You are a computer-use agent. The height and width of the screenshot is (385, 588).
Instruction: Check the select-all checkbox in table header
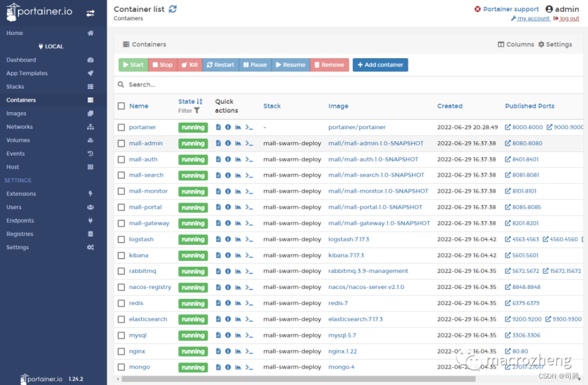tap(119, 106)
